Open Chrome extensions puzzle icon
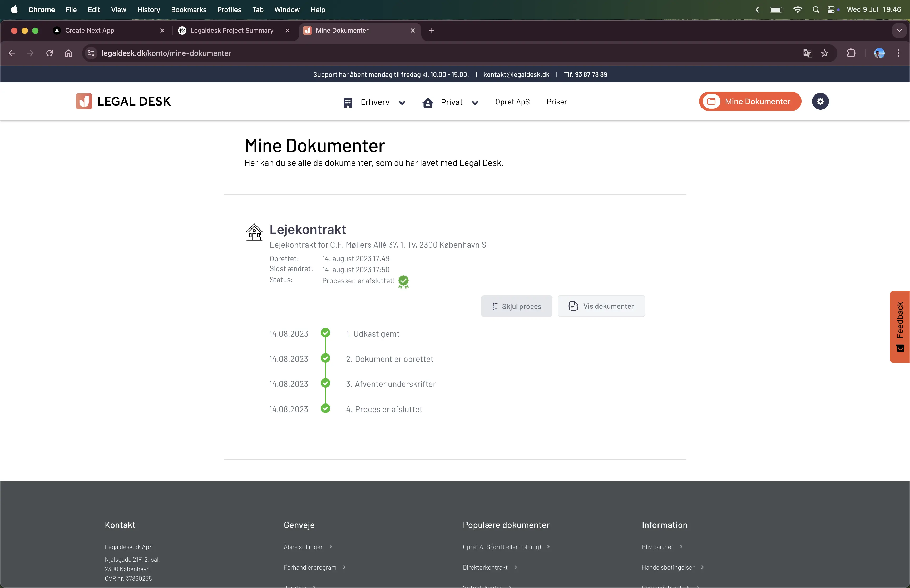910x588 pixels. tap(851, 53)
